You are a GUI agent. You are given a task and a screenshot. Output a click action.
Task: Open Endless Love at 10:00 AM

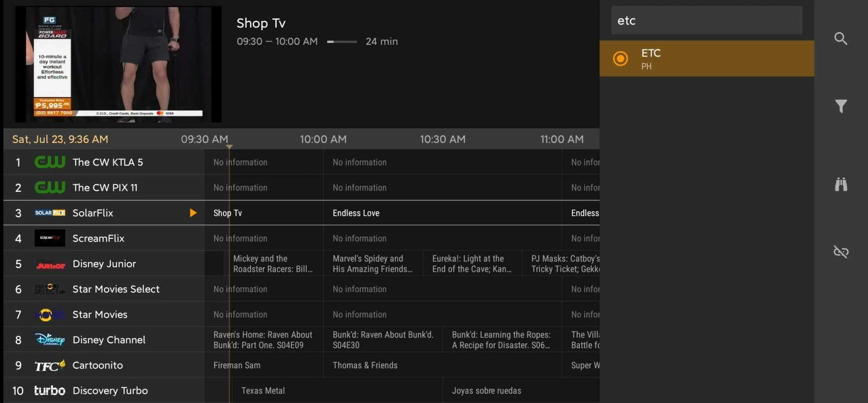(x=443, y=213)
